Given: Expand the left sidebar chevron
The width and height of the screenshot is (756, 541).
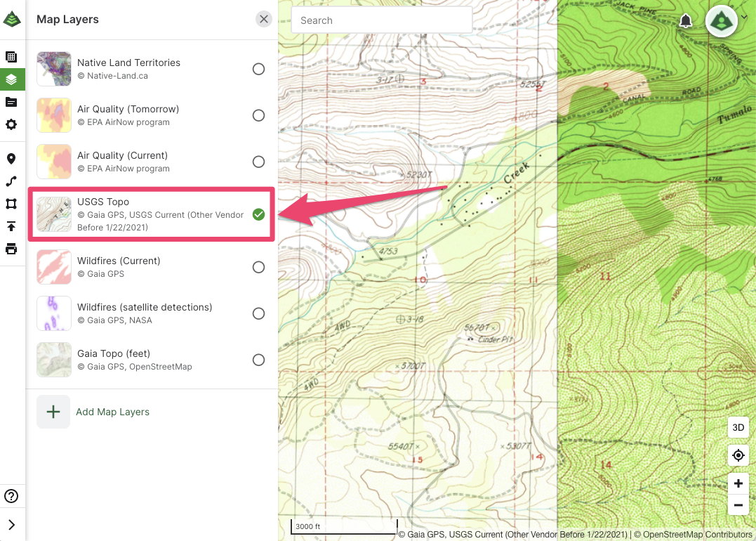Looking at the screenshot, I should pos(11,524).
